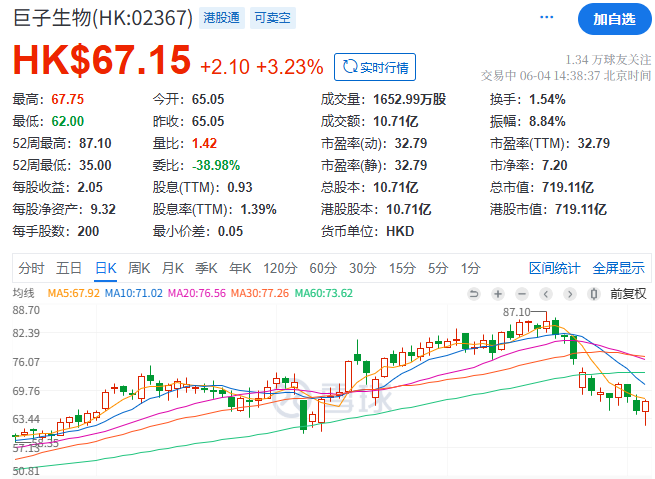Image resolution: width=655 pixels, height=479 pixels.
Task: Click the 1.34 万球友关注 follower count
Action: tap(608, 60)
